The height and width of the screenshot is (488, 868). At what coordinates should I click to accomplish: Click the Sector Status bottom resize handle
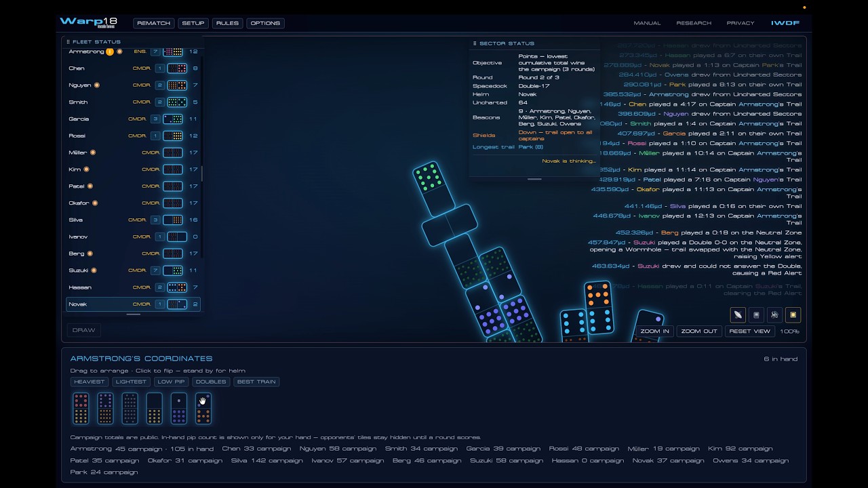pos(534,179)
